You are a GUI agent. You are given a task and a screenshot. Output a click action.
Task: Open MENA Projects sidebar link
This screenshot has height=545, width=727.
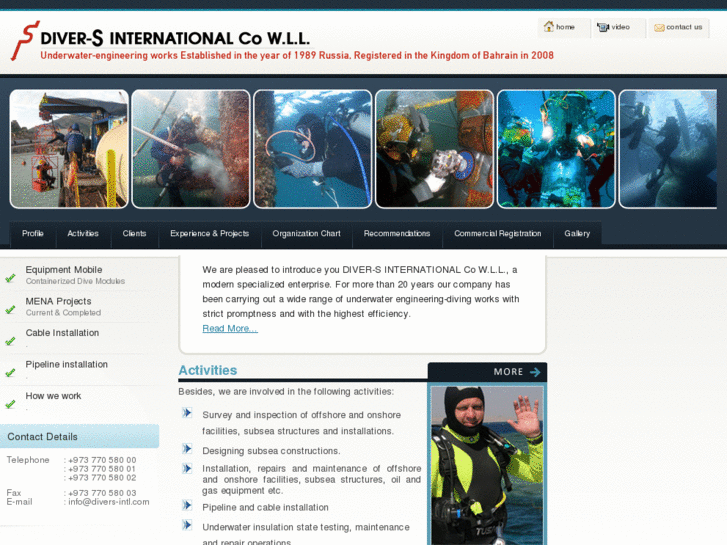tap(58, 301)
